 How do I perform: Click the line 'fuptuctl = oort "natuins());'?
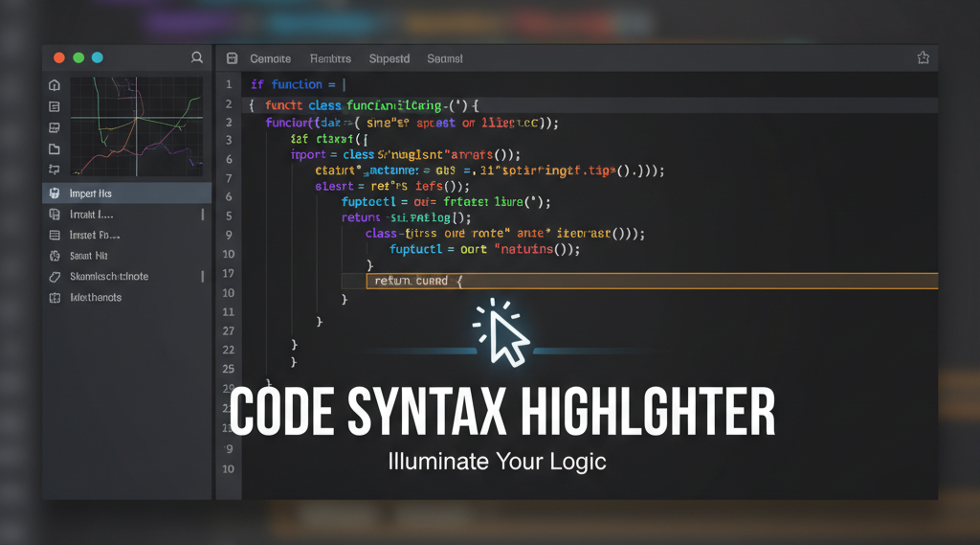point(484,249)
